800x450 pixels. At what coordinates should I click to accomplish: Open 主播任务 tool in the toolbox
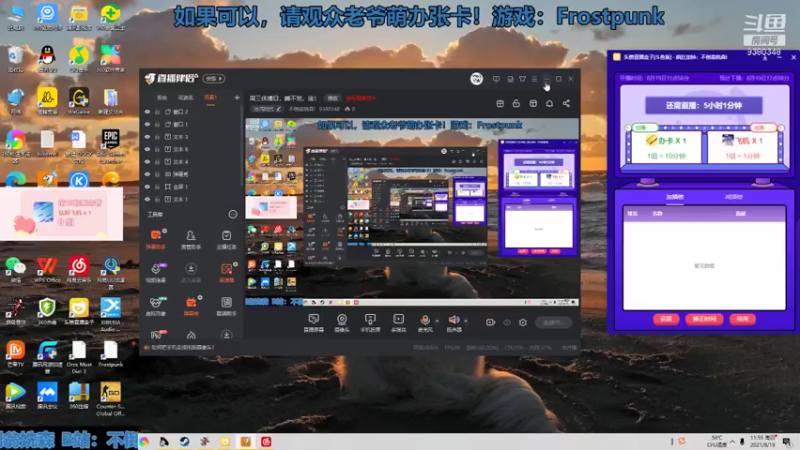click(226, 239)
